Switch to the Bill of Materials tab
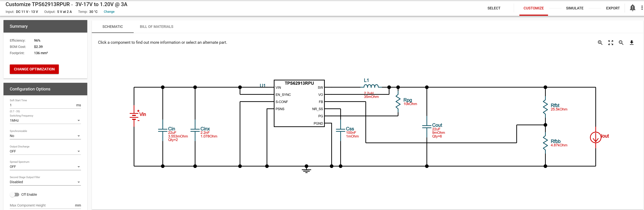 coord(157,27)
